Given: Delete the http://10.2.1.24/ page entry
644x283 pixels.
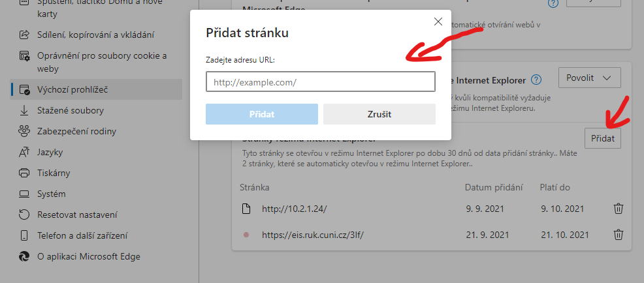Looking at the screenshot, I should tap(618, 209).
